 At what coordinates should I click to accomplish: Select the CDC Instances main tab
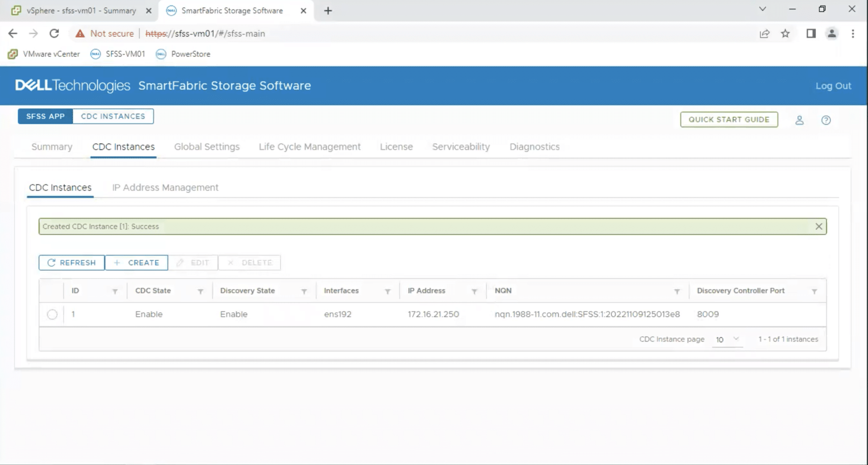[x=123, y=147]
